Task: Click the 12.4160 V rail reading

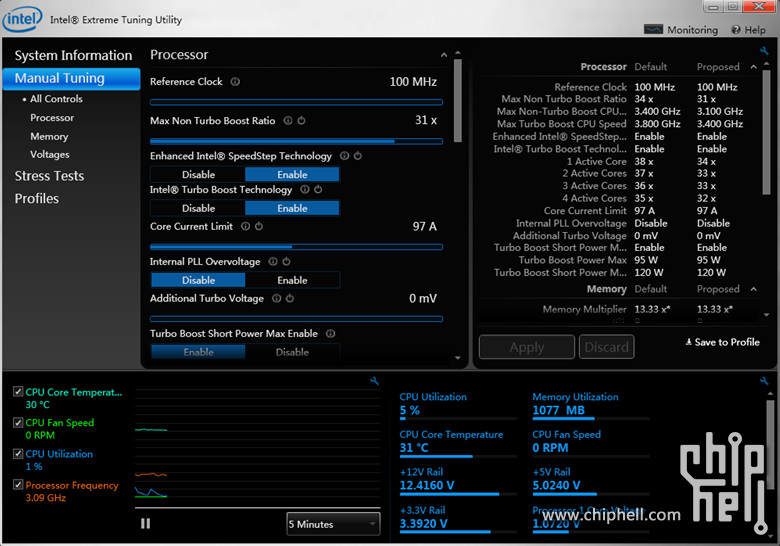Action: coord(427,485)
